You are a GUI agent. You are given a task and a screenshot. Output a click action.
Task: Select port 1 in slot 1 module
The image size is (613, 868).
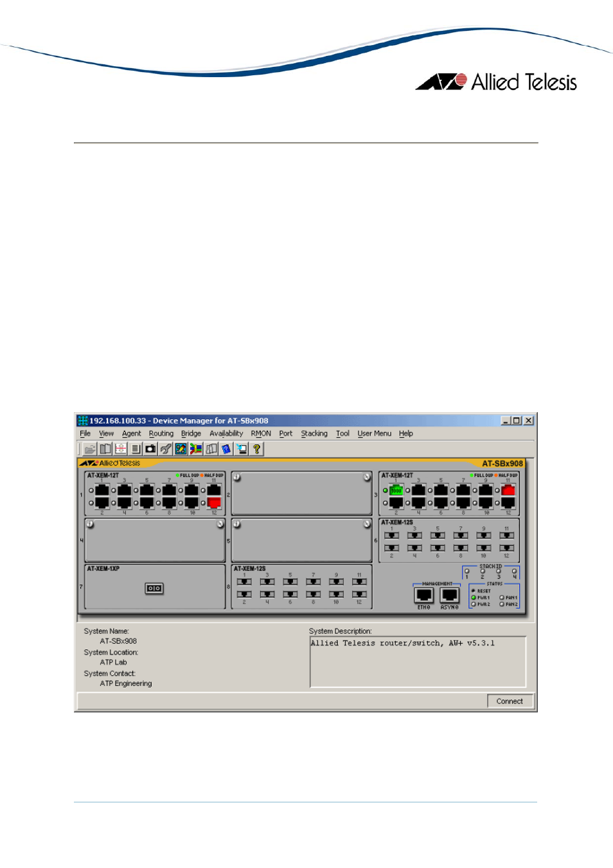(x=102, y=490)
